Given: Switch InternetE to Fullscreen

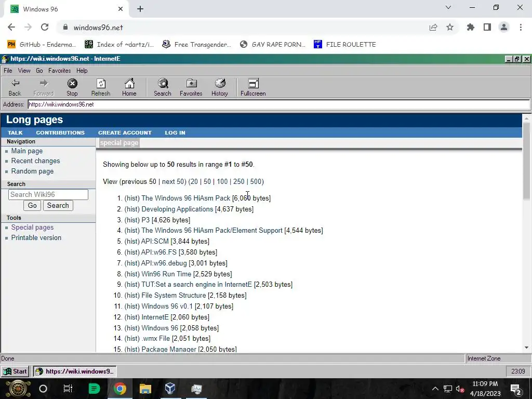Looking at the screenshot, I should point(253,87).
